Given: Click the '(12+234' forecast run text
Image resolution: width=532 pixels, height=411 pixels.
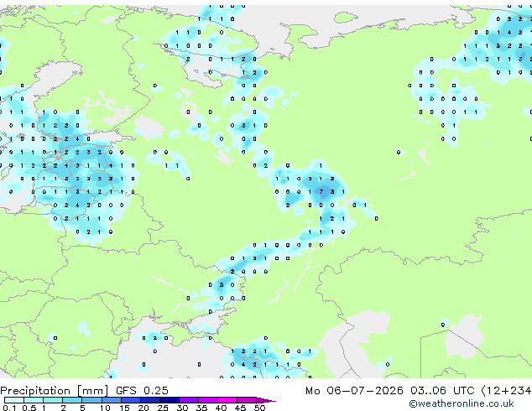Looking at the screenshot, I should [506, 391].
